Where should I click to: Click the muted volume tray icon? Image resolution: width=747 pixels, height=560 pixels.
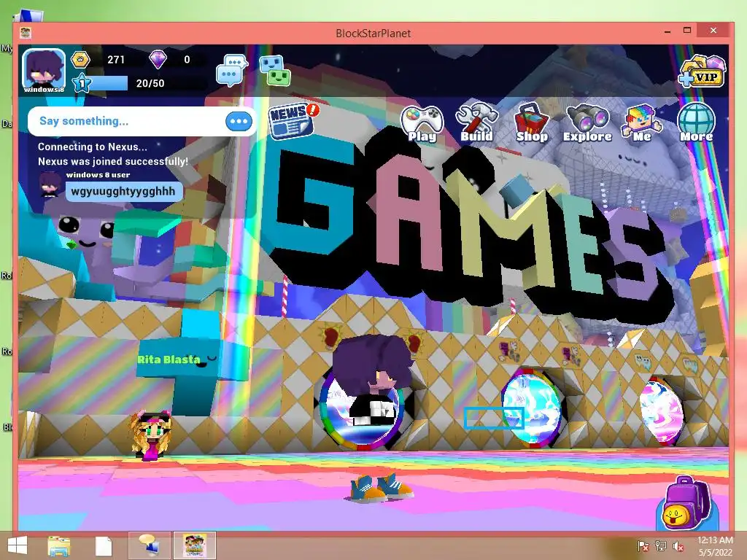pyautogui.click(x=678, y=545)
